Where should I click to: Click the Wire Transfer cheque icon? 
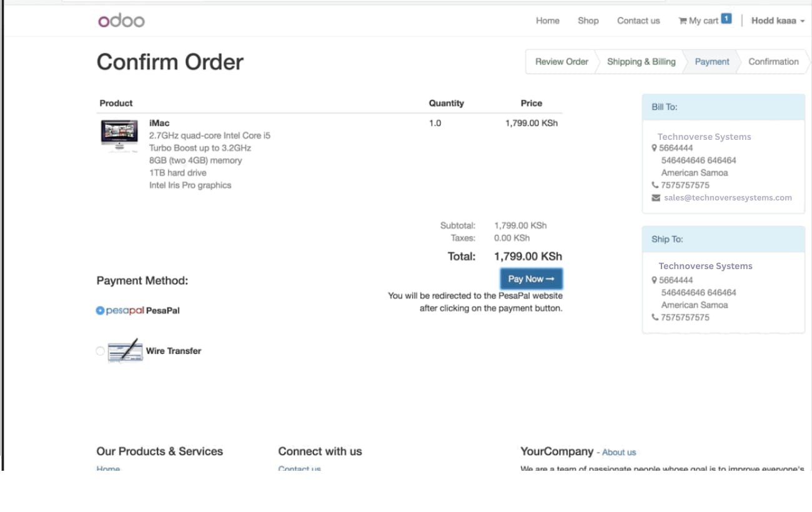pyautogui.click(x=126, y=351)
